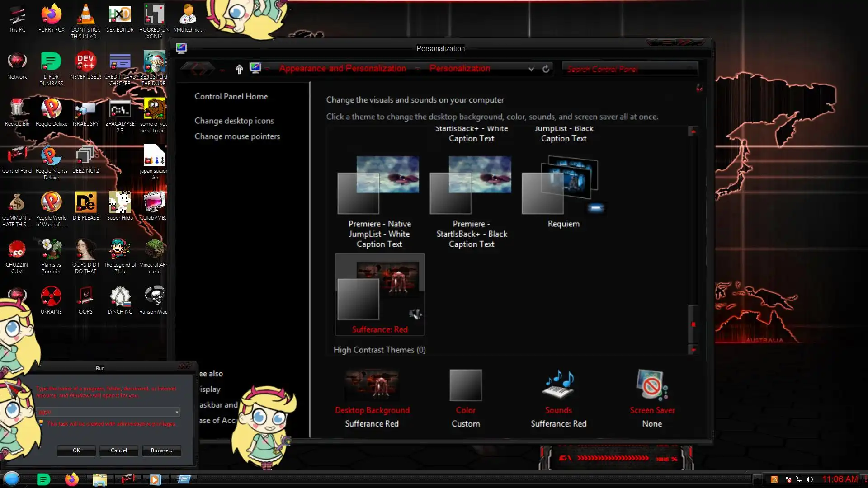Viewport: 868px width, 488px height.
Task: Expand the address bar history dropdown
Action: [531, 69]
